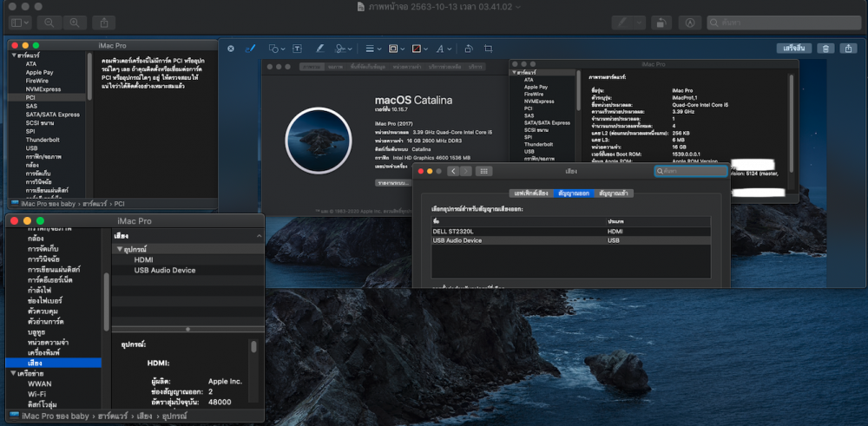868x426 pixels.
Task: Select the Crop tool
Action: pos(488,49)
